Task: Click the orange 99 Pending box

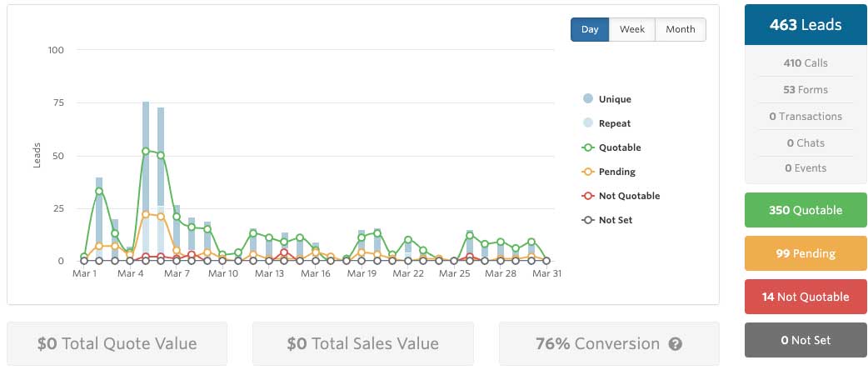Action: click(x=806, y=253)
